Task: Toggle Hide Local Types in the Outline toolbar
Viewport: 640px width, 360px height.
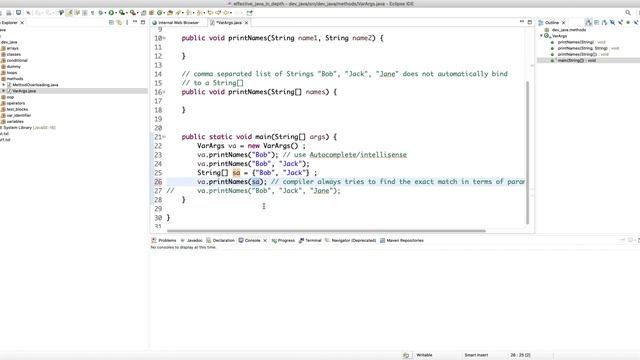Action: pos(636,22)
